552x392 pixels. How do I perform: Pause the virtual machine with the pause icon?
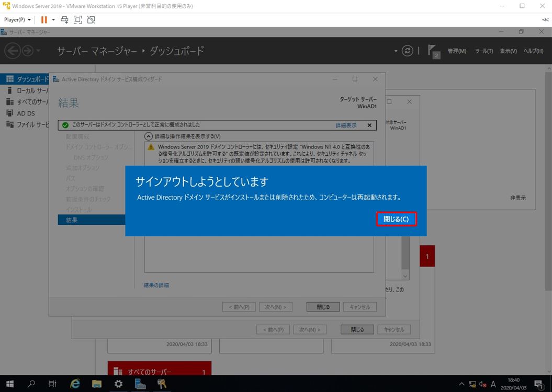(44, 20)
